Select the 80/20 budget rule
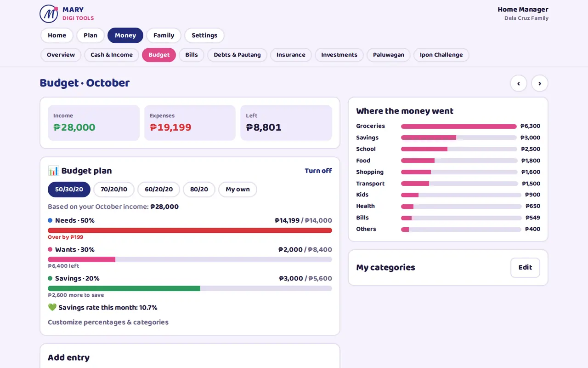 [199, 190]
